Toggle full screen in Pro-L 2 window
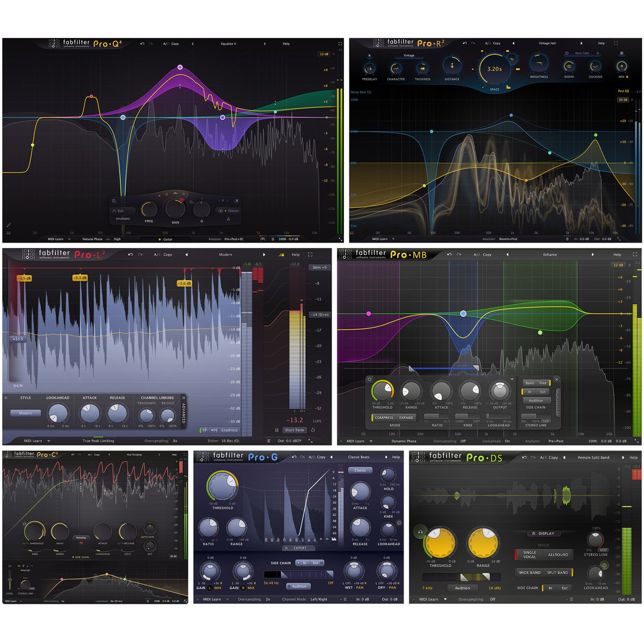644x644 pixels. (x=310, y=254)
